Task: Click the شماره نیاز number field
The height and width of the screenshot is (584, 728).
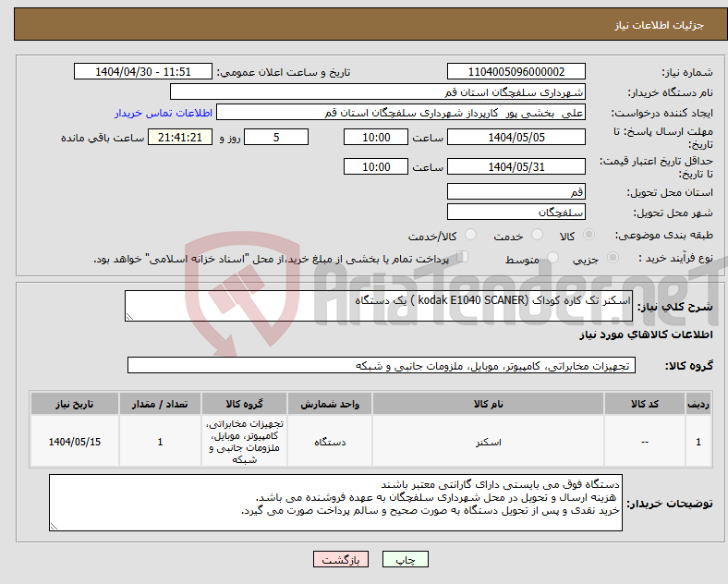Action: [516, 72]
